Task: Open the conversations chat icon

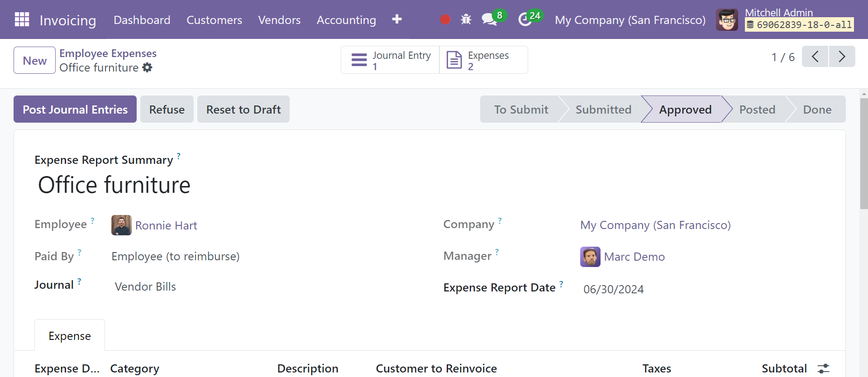Action: point(489,19)
